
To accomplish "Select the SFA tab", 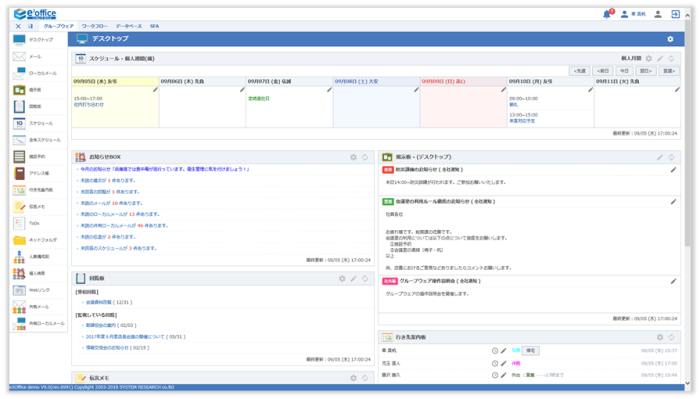I will pos(154,26).
